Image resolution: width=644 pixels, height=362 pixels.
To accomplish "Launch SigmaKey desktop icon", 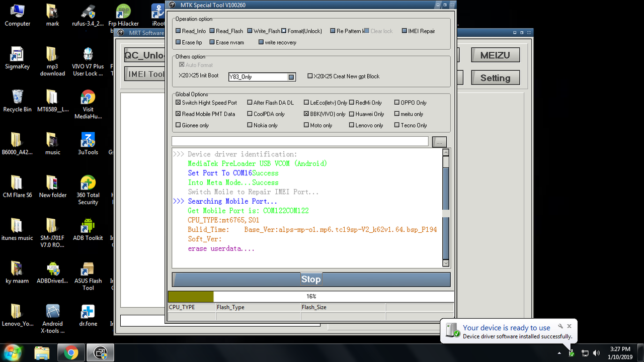I will tap(17, 58).
